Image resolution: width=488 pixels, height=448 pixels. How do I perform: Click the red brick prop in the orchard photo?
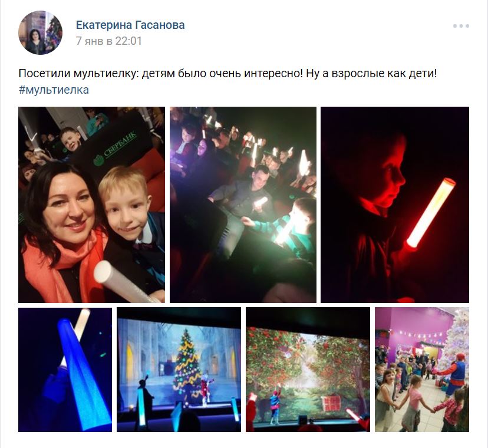click(x=330, y=404)
